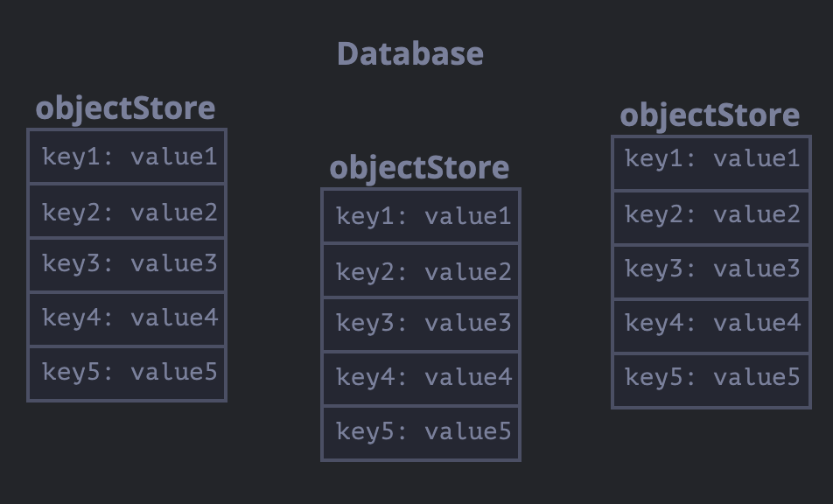Select key2: value2 row in right objectStore

711,215
